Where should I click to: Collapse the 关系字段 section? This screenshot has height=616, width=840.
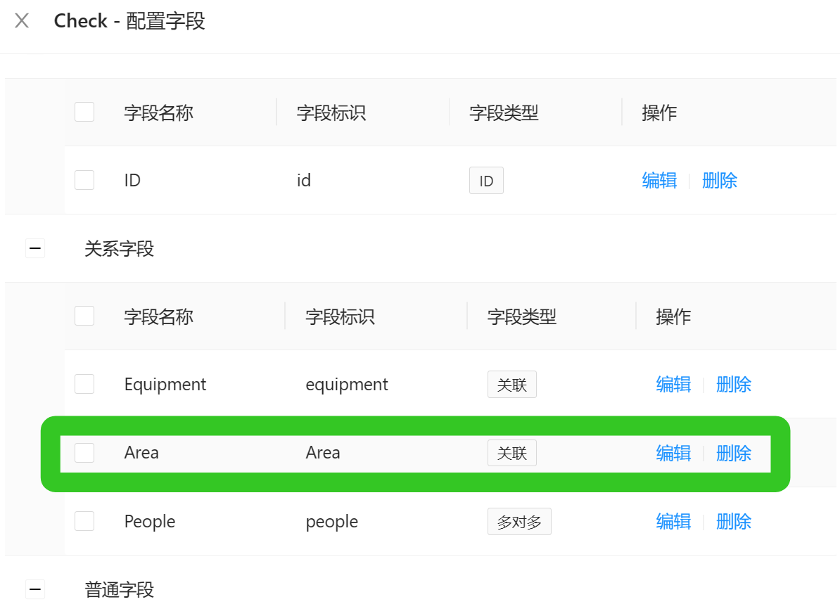tap(35, 248)
